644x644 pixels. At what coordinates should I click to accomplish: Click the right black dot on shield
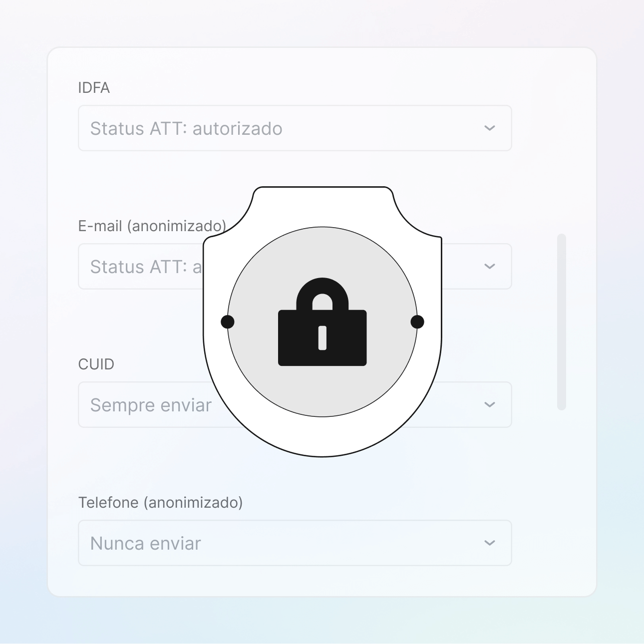417,322
